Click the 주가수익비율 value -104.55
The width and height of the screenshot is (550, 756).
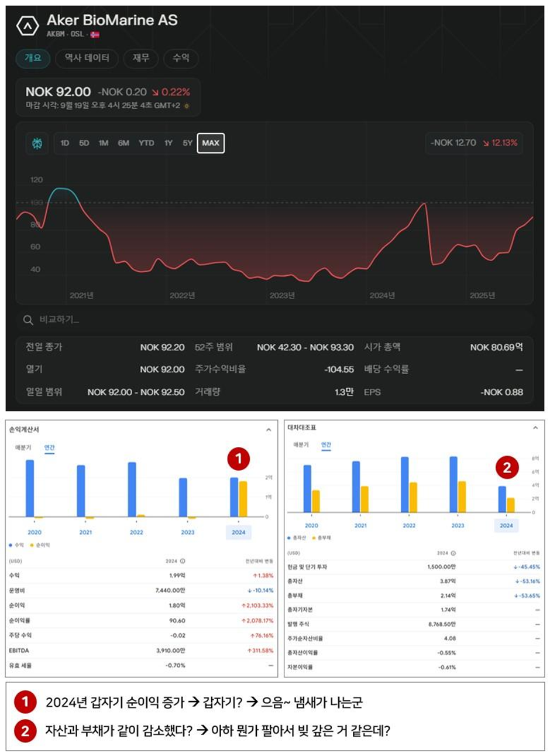[x=339, y=370]
